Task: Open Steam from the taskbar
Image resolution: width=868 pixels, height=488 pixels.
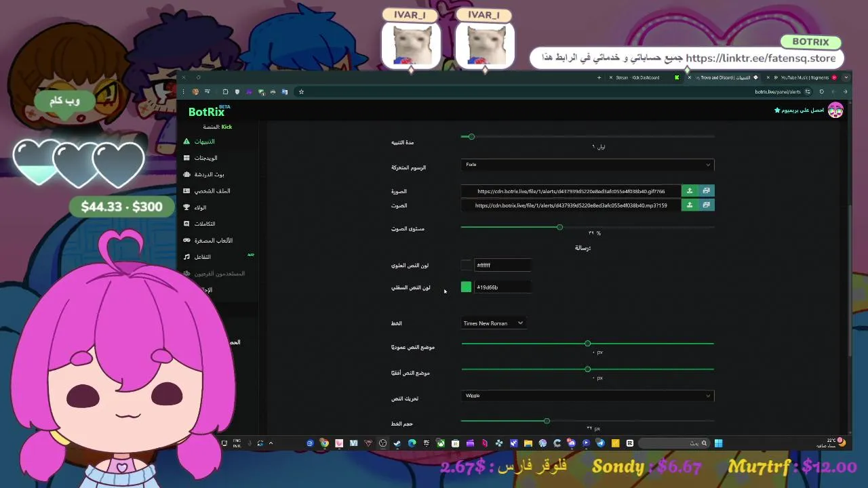Action: [397, 443]
